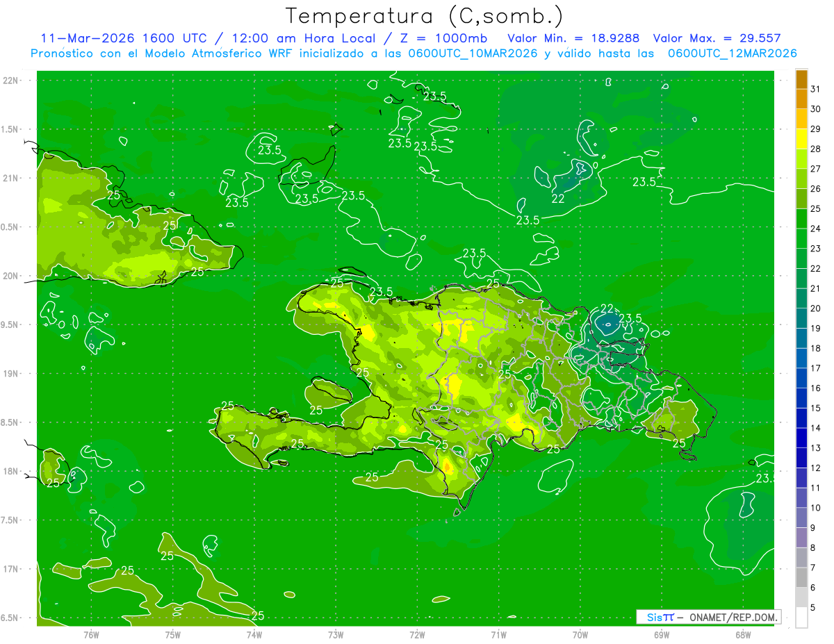Image resolution: width=834 pixels, height=644 pixels.
Task: Select the "Valor Min. = 18.9288" reading
Action: (573, 38)
